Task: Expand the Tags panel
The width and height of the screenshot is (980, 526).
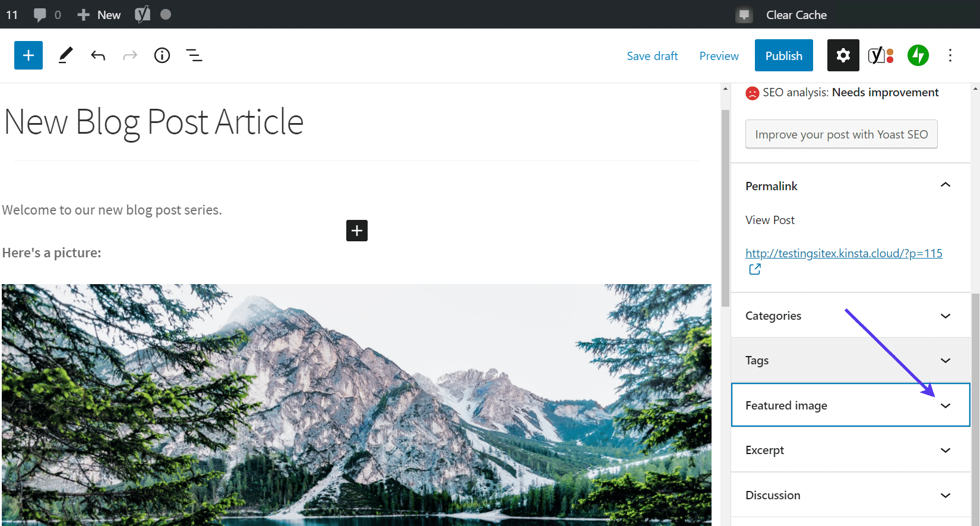Action: [x=946, y=360]
